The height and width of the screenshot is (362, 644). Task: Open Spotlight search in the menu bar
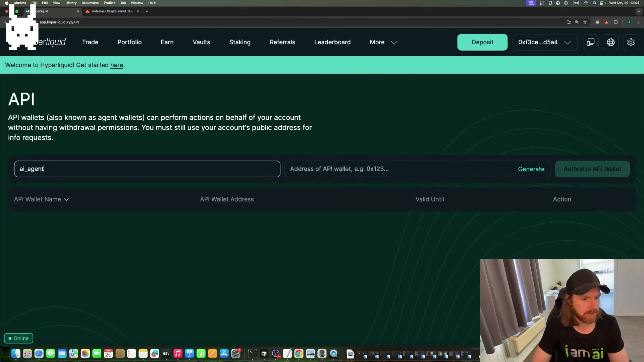[594, 3]
